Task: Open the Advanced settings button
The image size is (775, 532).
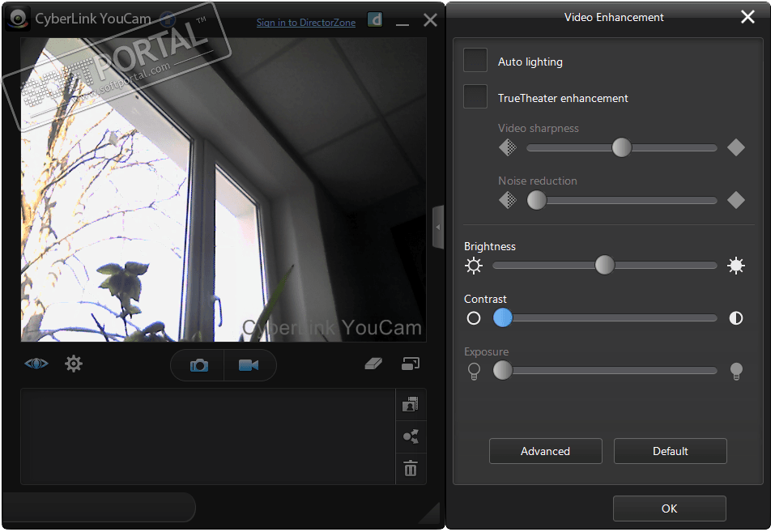Action: 546,451
